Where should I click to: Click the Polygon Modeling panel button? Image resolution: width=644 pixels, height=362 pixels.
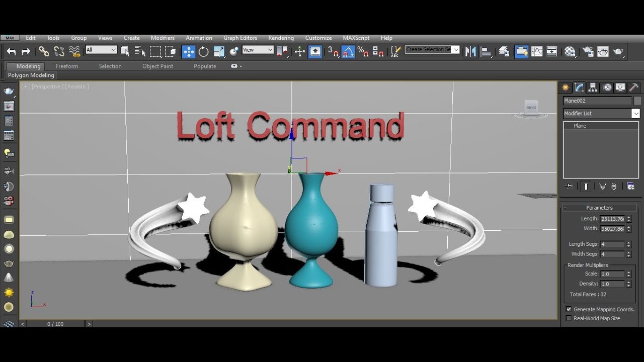pyautogui.click(x=31, y=75)
